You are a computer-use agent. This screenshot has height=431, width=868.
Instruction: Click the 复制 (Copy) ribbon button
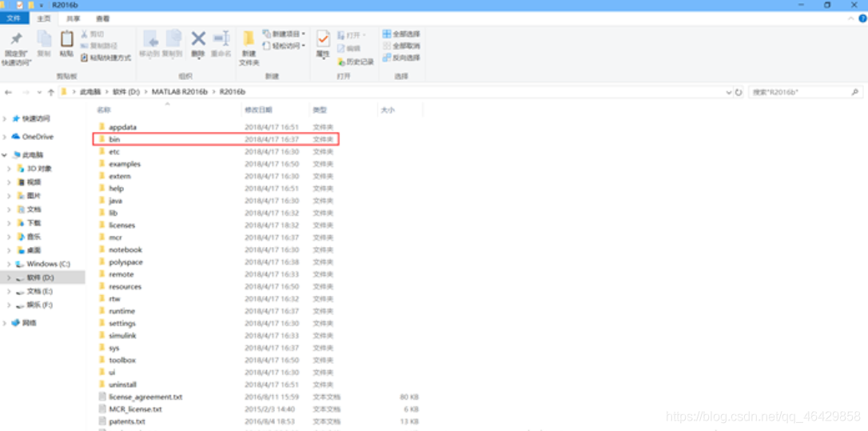(x=44, y=44)
